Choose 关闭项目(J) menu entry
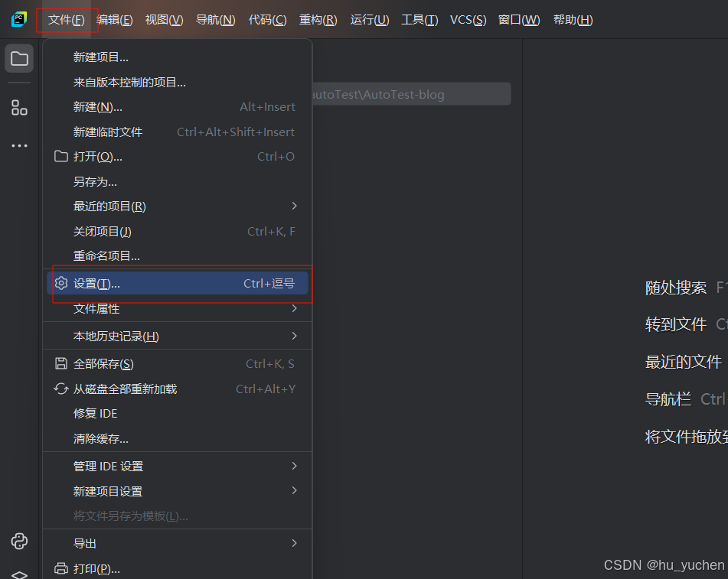The height and width of the screenshot is (579, 728). click(x=103, y=231)
